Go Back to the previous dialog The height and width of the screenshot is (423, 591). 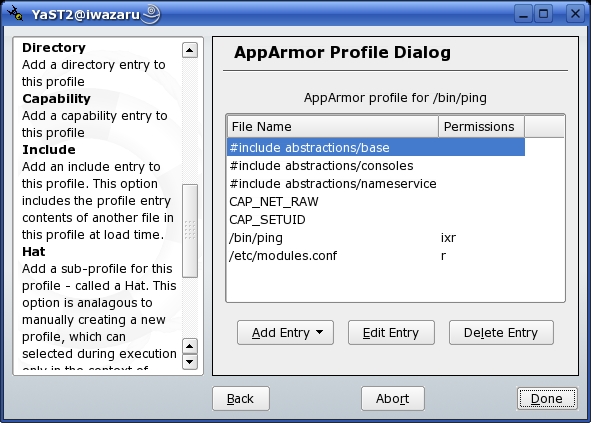click(x=241, y=398)
